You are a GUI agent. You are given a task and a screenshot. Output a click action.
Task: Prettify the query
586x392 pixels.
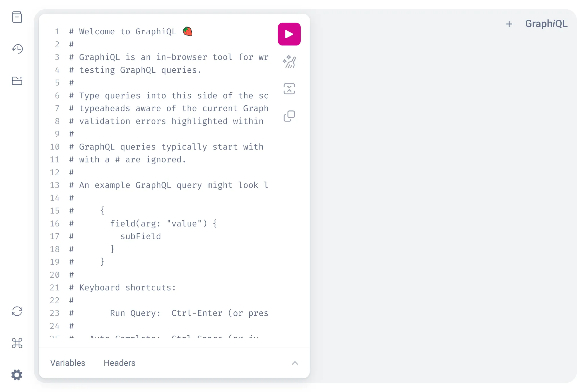(289, 61)
